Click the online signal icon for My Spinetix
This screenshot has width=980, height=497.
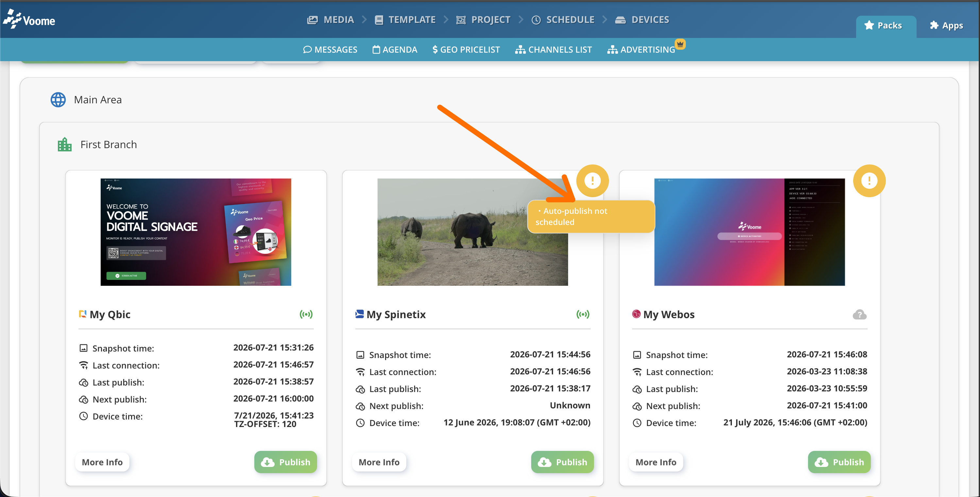tap(583, 314)
